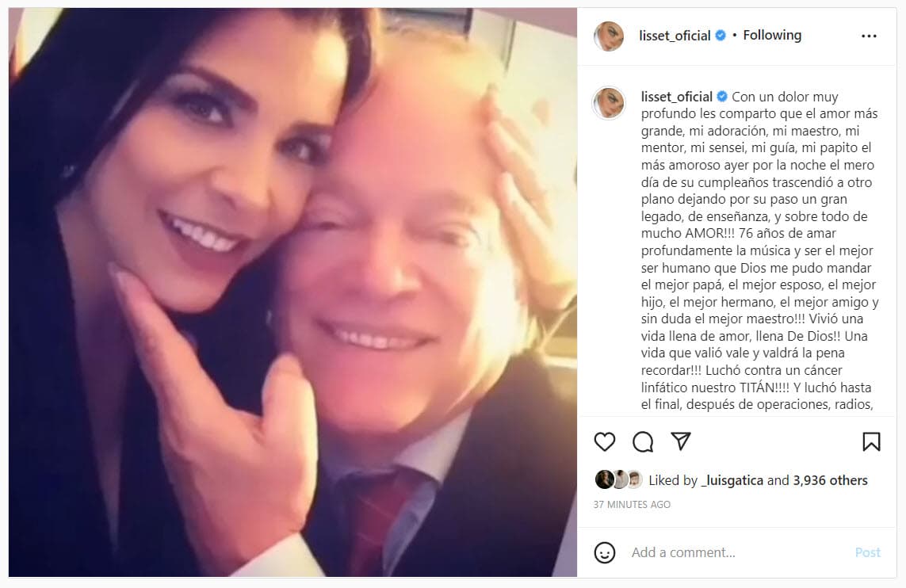Open lisset_oficial username link in caption
906x588 pixels.
click(x=677, y=97)
